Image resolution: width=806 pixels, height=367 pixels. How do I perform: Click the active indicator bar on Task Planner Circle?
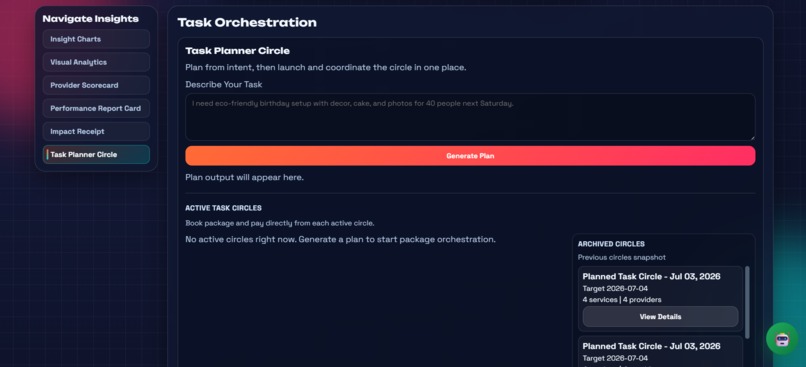pos(47,155)
